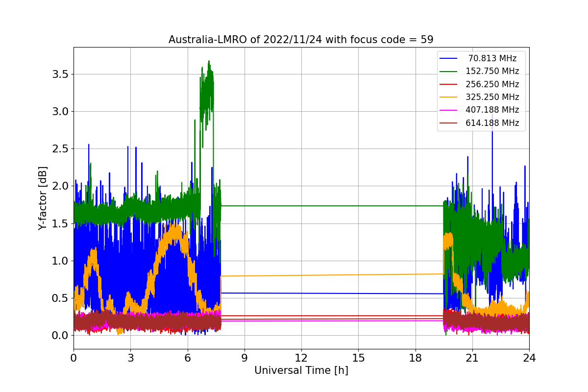Click the flat orange line across the data gap
This screenshot has height=392, width=588.
[332, 275]
